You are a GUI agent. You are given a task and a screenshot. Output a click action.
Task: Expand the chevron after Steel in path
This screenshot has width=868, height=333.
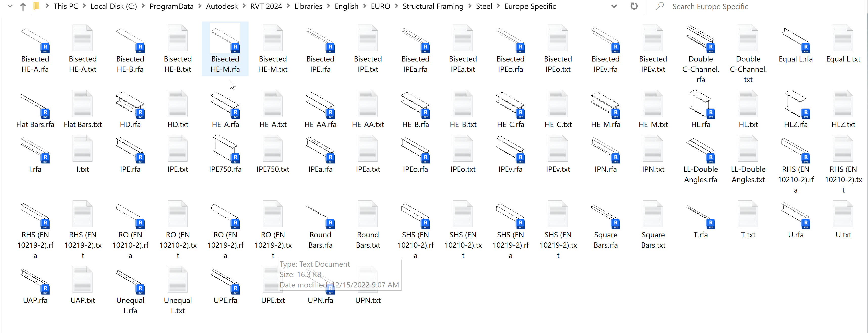click(x=498, y=6)
